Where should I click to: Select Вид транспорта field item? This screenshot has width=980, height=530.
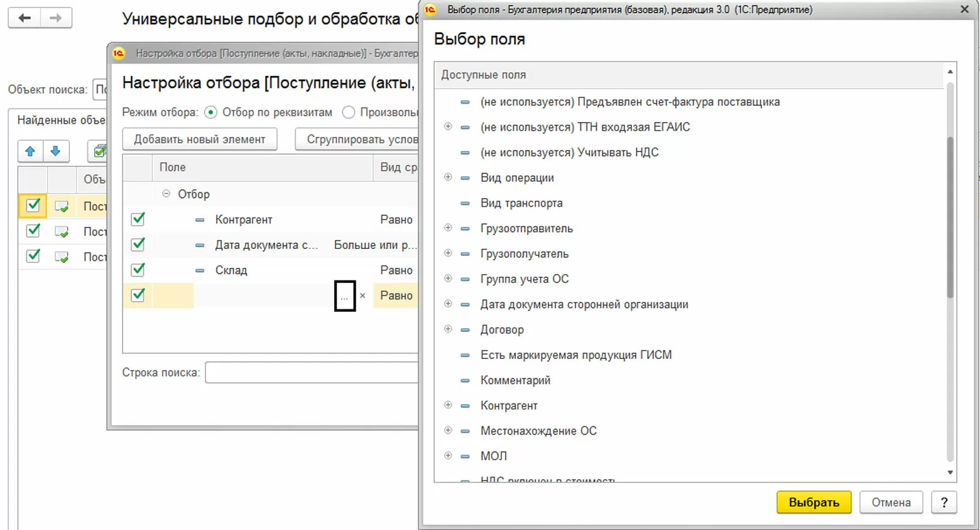coord(521,203)
